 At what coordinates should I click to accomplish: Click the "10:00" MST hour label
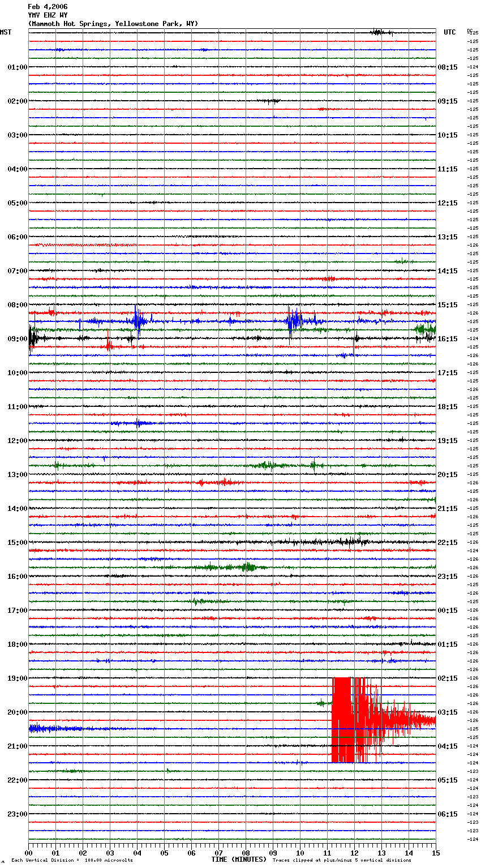point(17,373)
